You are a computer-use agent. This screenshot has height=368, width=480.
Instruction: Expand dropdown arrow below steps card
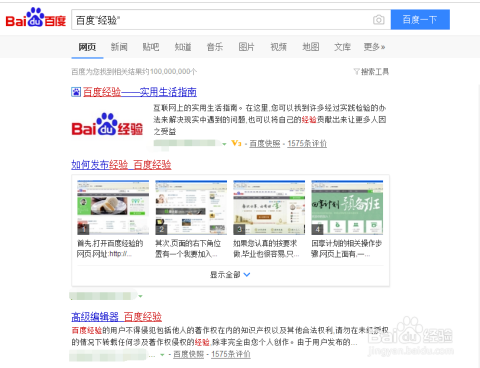click(140, 296)
